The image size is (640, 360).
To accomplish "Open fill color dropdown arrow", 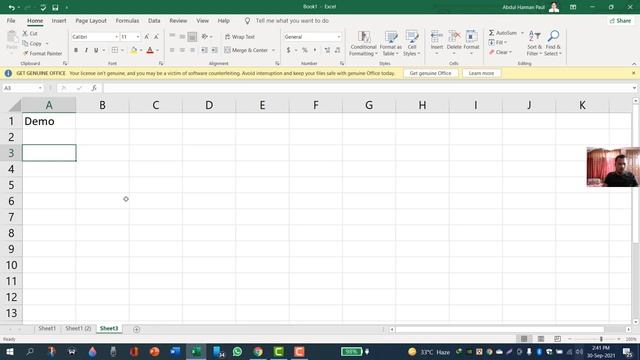I will [141, 50].
